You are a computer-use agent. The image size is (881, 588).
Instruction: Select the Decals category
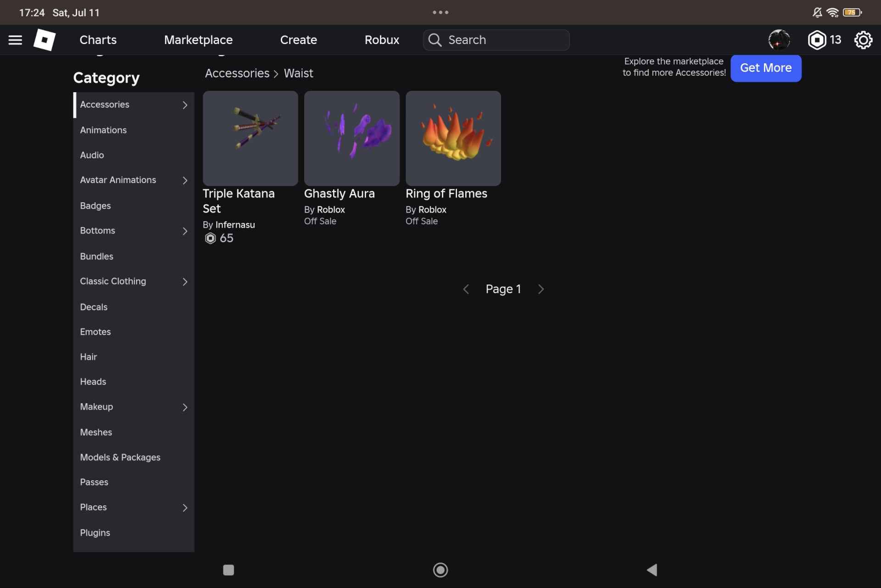134,307
